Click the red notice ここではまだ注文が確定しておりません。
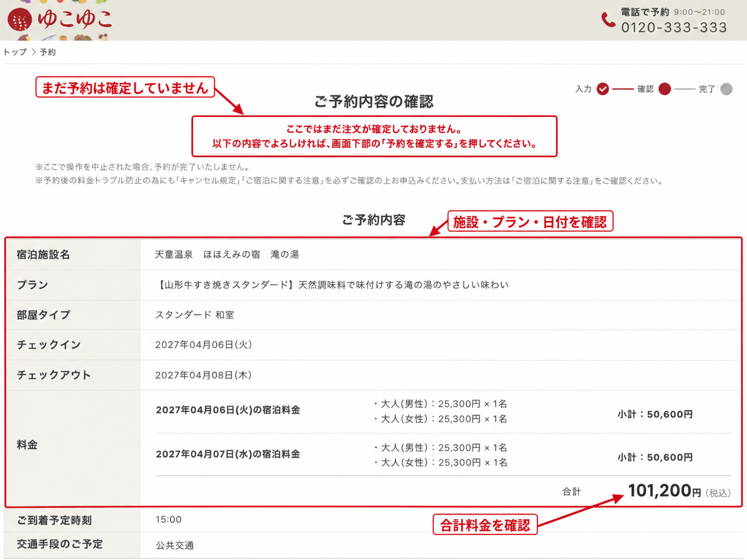Screen dimensions: 747x560 [374, 129]
